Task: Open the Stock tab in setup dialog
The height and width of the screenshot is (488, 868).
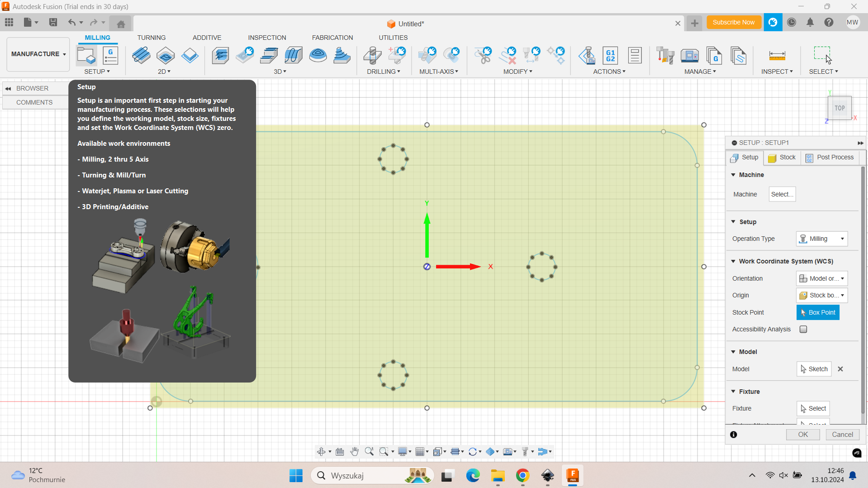Action: [x=782, y=158]
